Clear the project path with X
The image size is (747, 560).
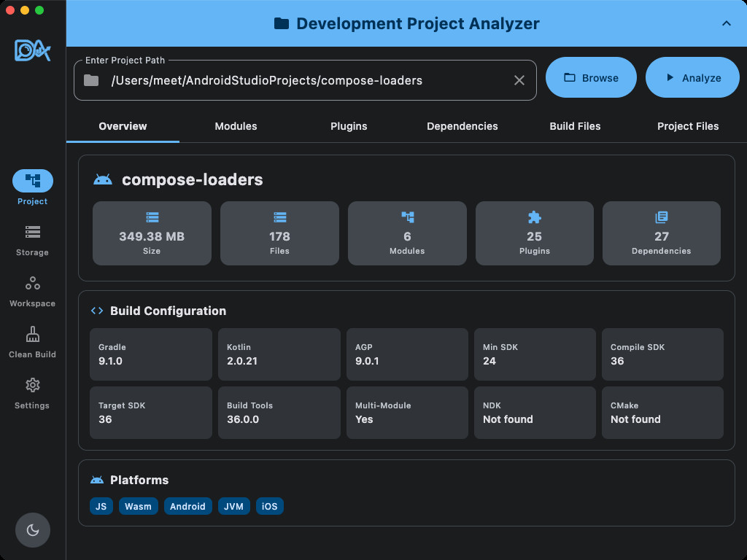(519, 80)
